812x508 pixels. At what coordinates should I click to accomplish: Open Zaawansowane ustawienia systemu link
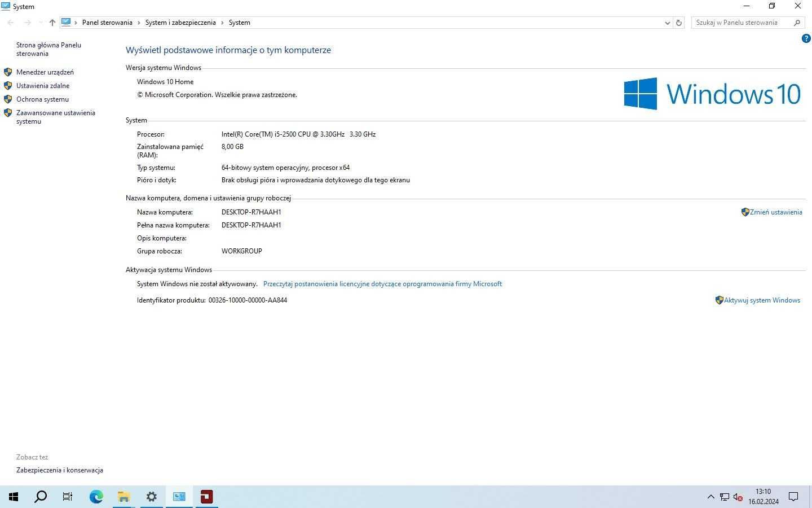[56, 117]
